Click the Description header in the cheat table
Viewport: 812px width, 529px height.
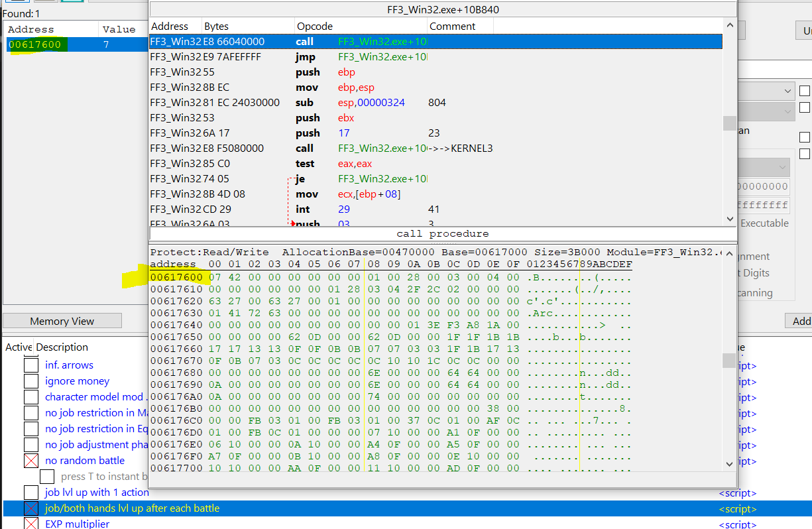(62, 347)
